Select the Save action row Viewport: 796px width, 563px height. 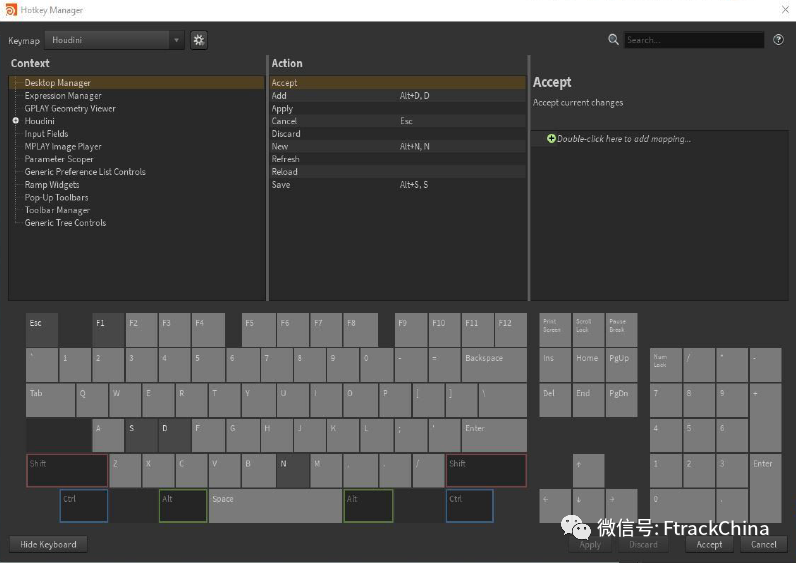398,185
